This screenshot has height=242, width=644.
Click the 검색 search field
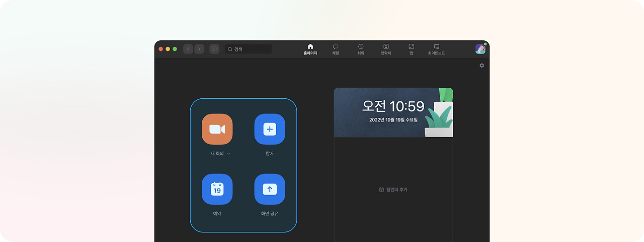tap(249, 49)
